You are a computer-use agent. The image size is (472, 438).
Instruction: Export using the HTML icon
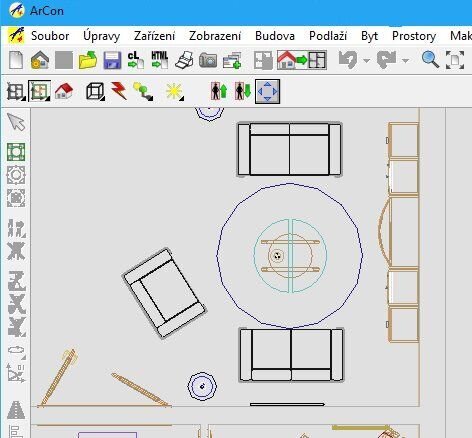pos(160,60)
